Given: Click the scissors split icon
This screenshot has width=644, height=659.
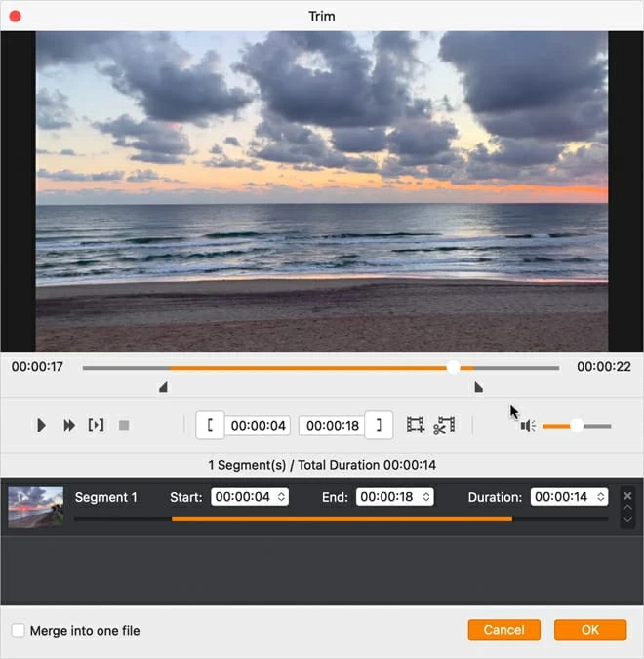Looking at the screenshot, I should click(444, 426).
